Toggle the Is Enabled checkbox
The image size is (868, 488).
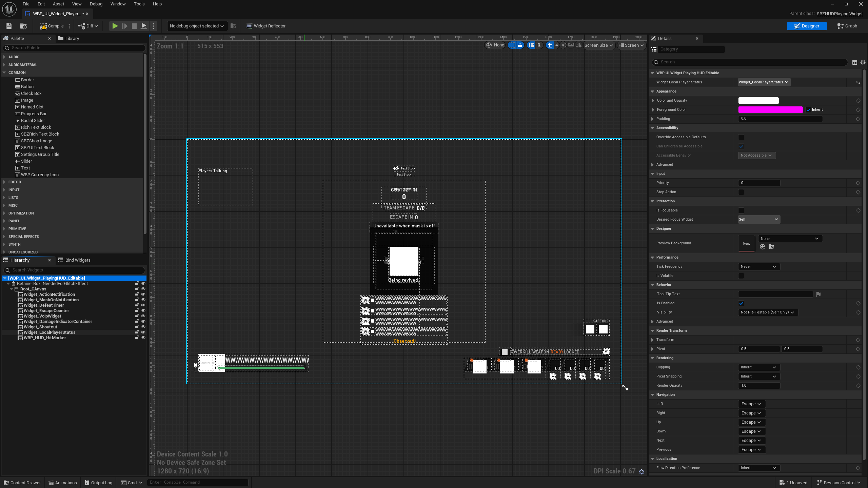[x=741, y=303]
